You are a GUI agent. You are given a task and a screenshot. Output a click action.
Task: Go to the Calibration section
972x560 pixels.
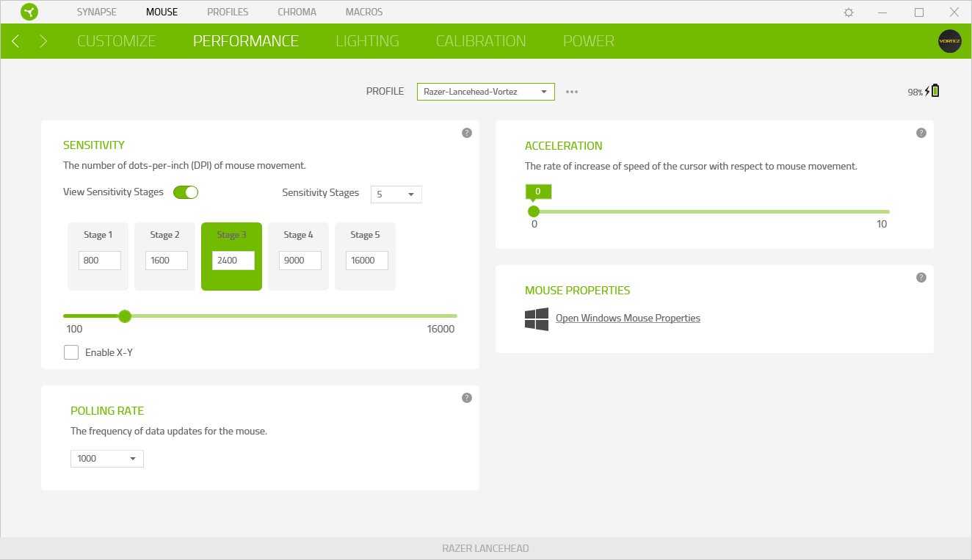(x=481, y=41)
